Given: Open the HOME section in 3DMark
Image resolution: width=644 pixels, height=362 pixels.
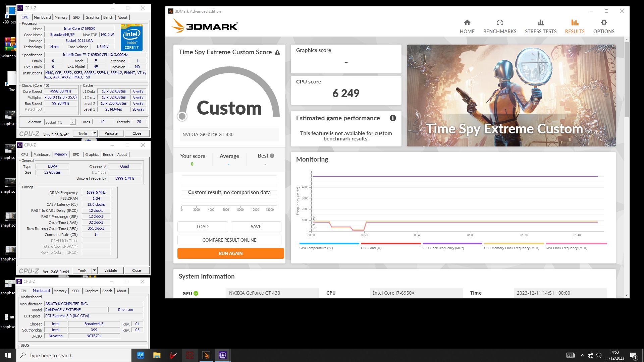Looking at the screenshot, I should tap(467, 26).
